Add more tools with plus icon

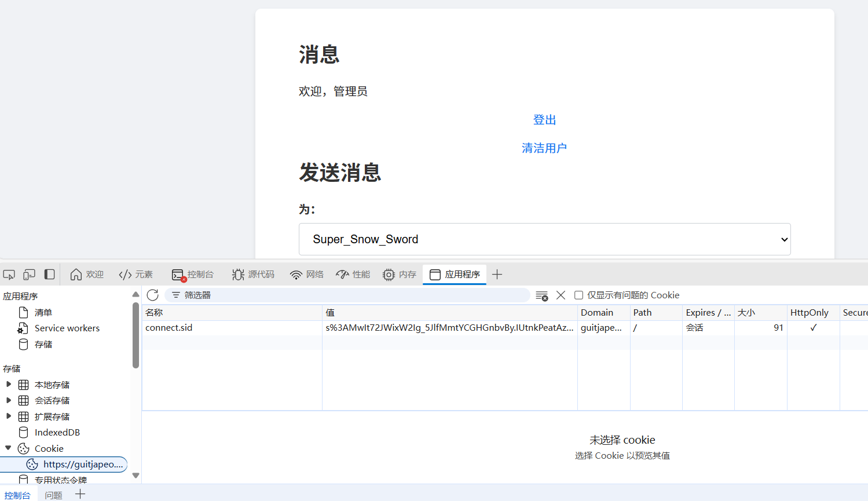pyautogui.click(x=497, y=275)
